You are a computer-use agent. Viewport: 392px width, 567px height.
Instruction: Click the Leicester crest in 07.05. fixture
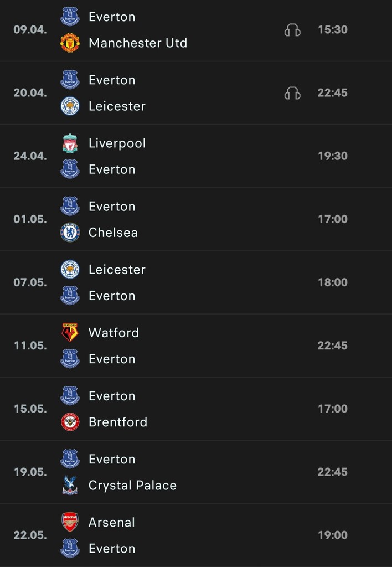(x=70, y=269)
